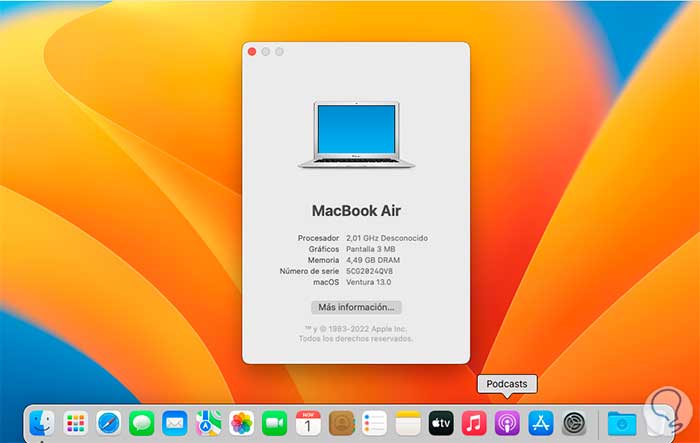
Task: Select the Pantalla 3 MB graphics value
Action: [x=371, y=249]
